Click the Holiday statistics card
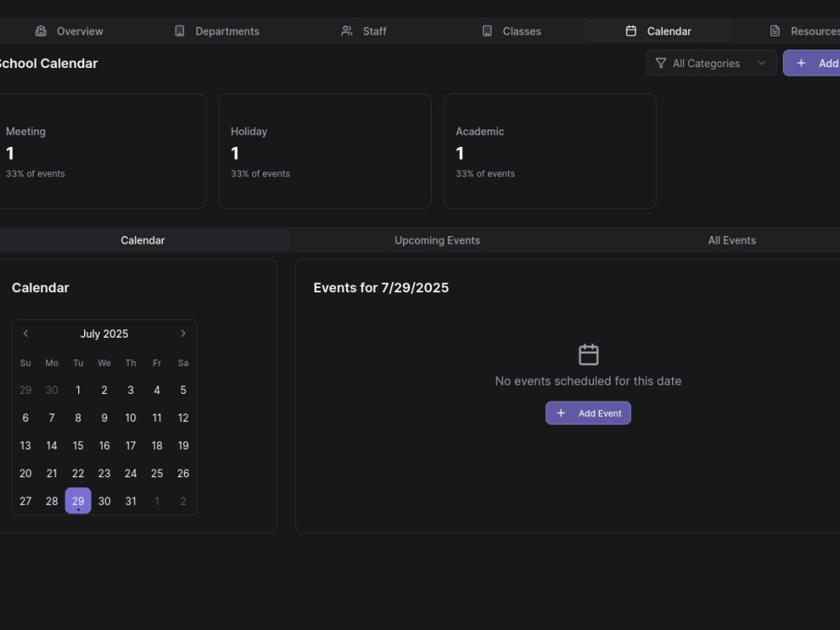The height and width of the screenshot is (630, 840). click(x=324, y=151)
